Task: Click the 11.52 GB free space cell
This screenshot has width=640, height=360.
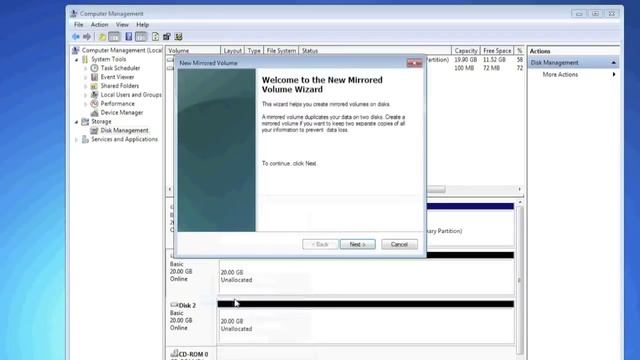Action: [494, 60]
